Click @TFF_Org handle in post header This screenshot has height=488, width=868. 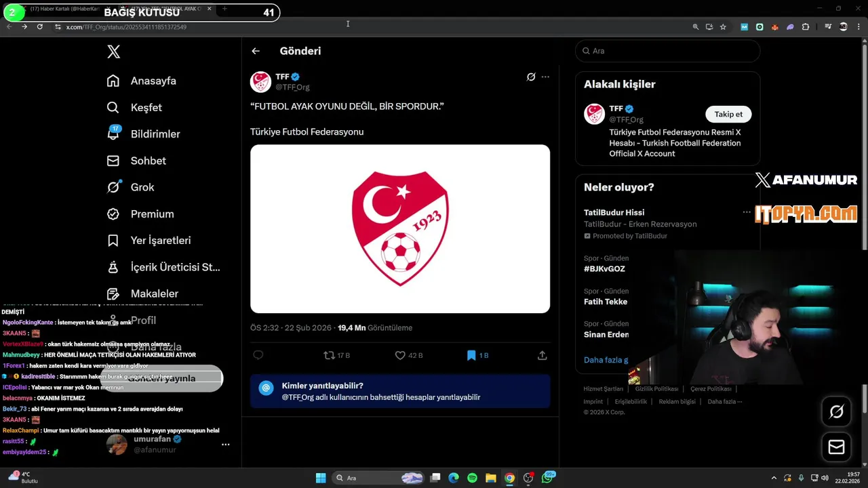tap(292, 87)
